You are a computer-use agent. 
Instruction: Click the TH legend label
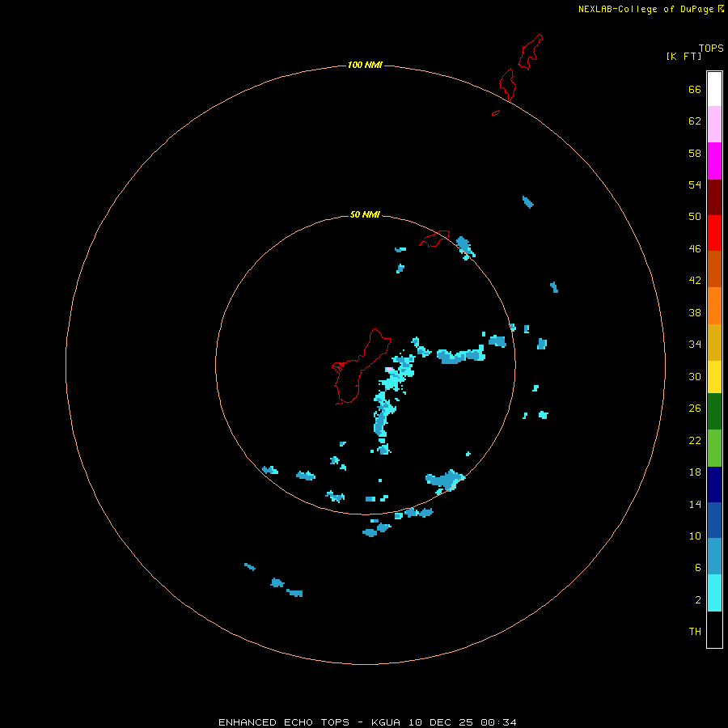695,631
